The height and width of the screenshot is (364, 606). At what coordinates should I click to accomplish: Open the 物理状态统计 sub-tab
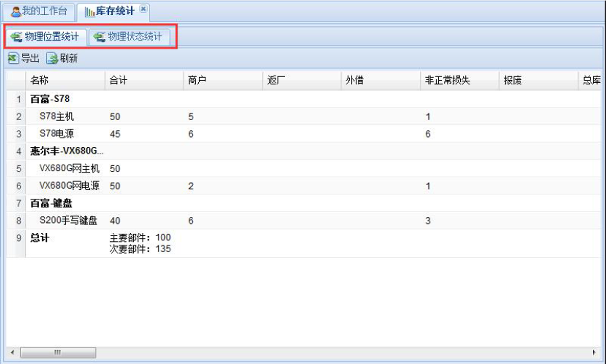(135, 37)
